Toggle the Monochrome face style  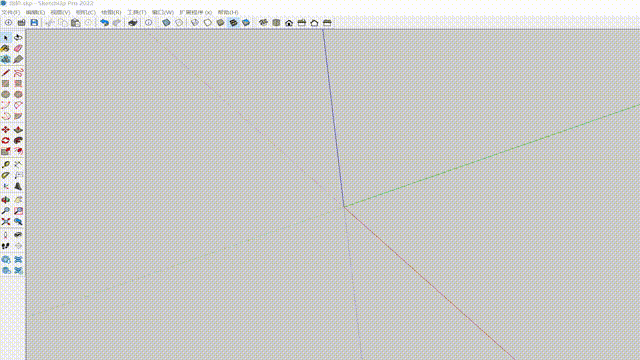(x=246, y=23)
